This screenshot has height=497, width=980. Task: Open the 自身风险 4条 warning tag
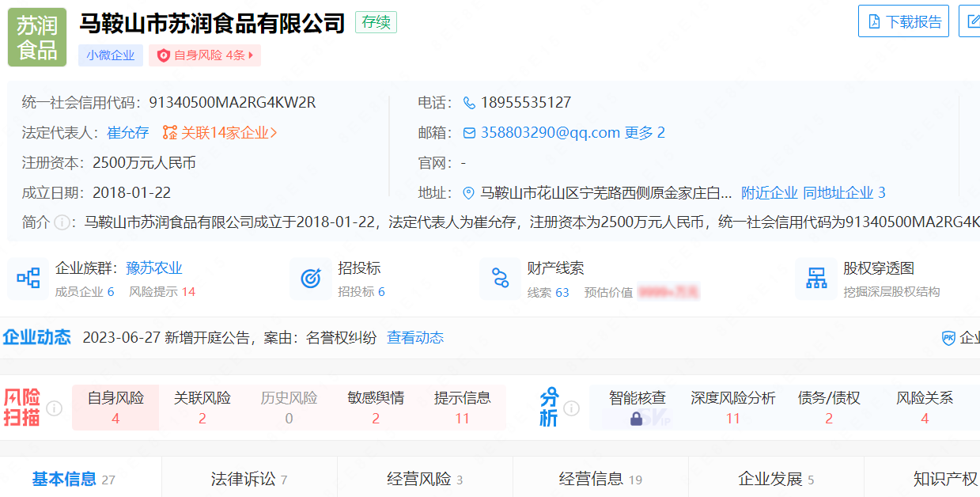pyautogui.click(x=205, y=55)
